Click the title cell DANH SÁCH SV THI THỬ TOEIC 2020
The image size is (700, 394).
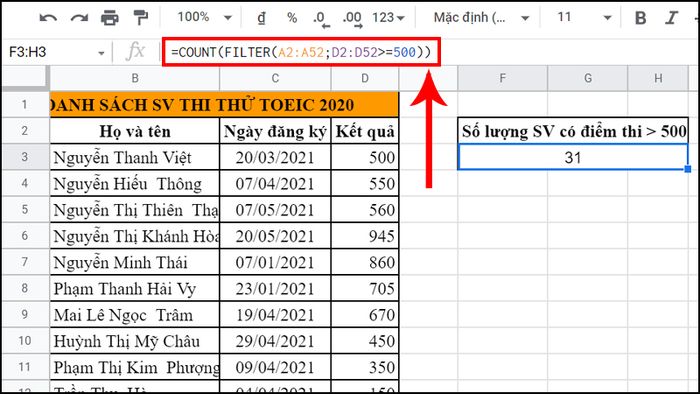[224, 105]
